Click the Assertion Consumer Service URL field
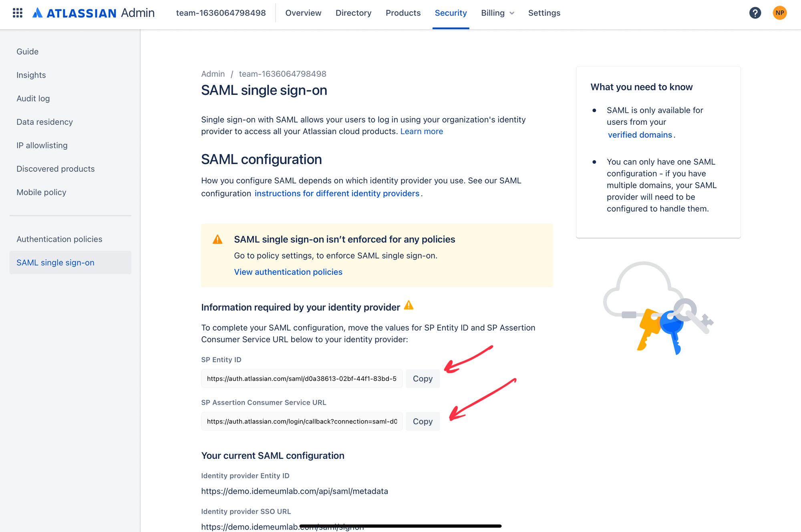Viewport: 801px width, 532px height. click(x=302, y=422)
